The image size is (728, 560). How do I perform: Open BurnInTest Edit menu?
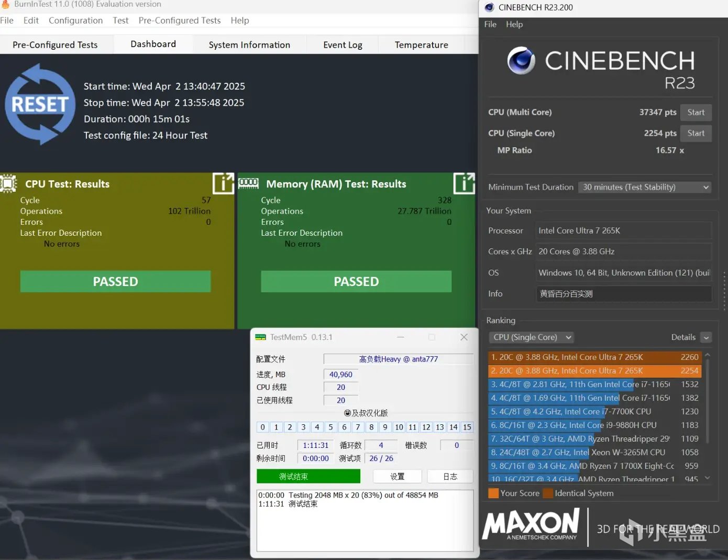coord(31,20)
